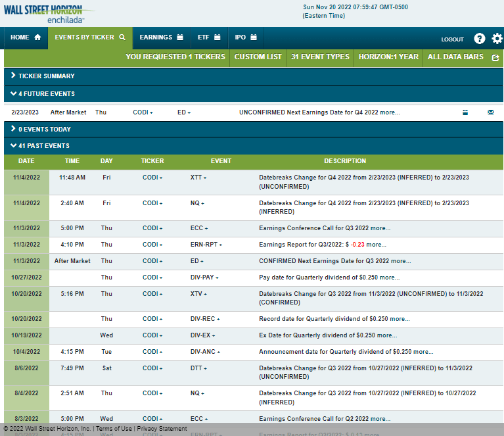This screenshot has height=436, width=504.
Task: Open the 31 Event Types filter
Action: pyautogui.click(x=320, y=57)
